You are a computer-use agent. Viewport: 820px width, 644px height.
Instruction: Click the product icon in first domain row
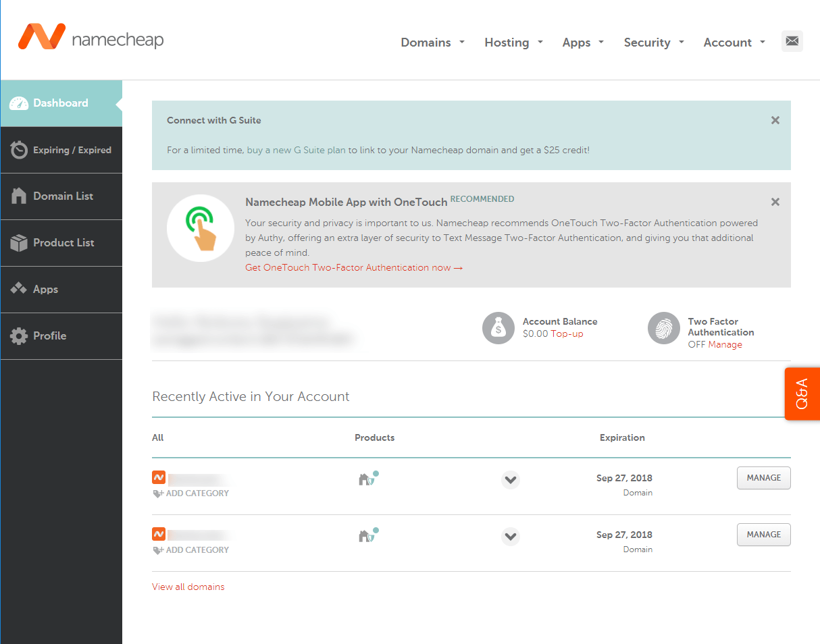(367, 479)
